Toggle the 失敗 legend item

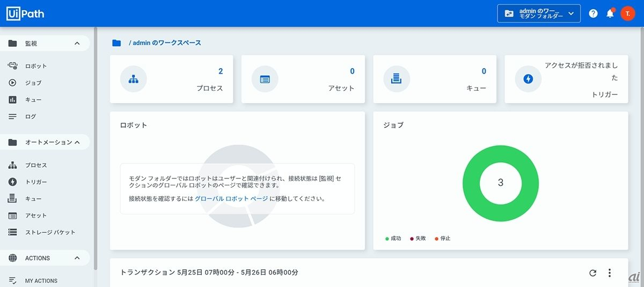[418, 238]
